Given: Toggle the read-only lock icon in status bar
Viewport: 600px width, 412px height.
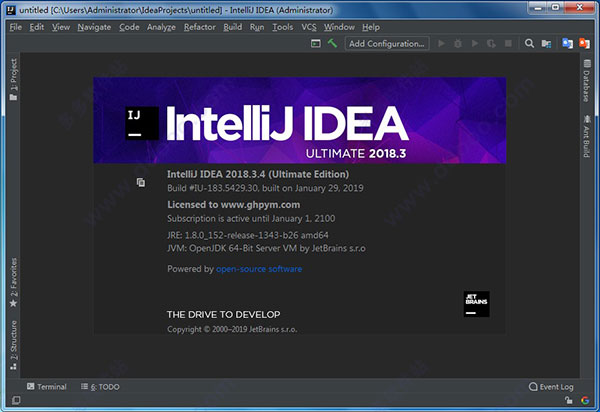Looking at the screenshot, I should pos(569,400).
